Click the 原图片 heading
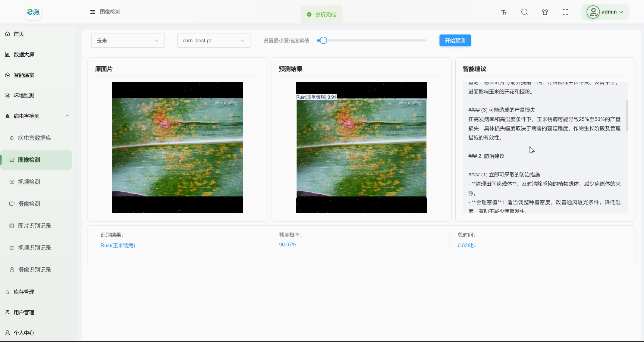Viewport: 644px width, 342px height. [x=104, y=69]
